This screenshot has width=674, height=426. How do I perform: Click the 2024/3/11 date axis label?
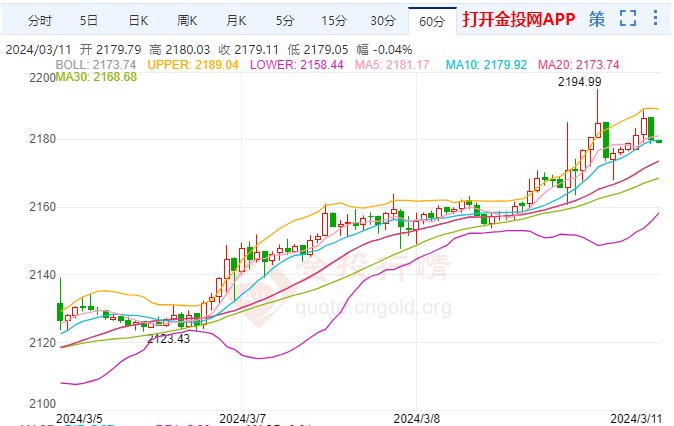tap(636, 418)
